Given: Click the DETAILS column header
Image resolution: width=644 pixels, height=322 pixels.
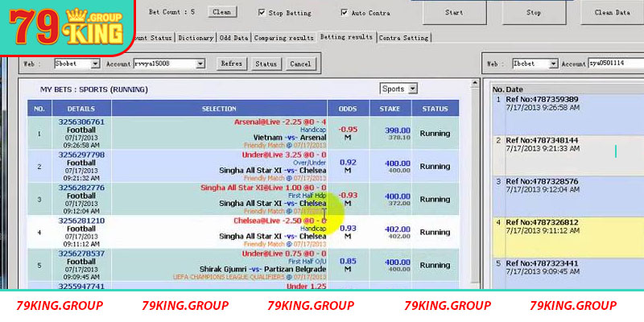Looking at the screenshot, I should (x=81, y=109).
